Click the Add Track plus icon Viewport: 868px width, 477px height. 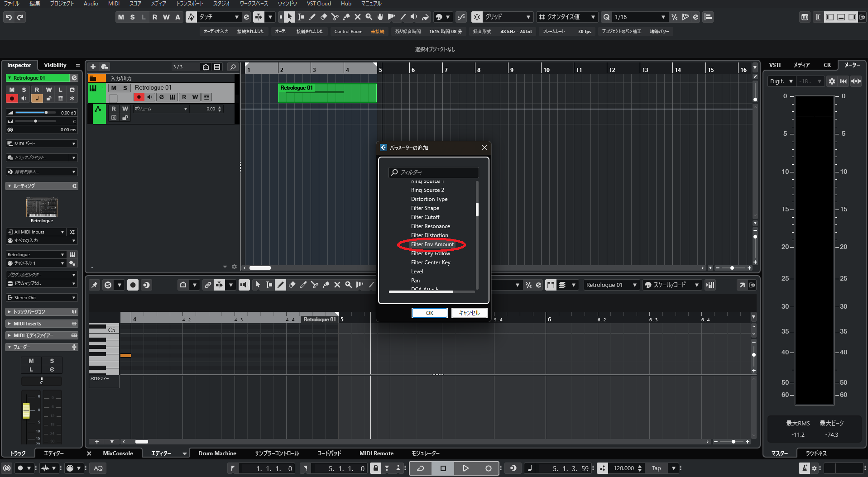click(x=93, y=67)
